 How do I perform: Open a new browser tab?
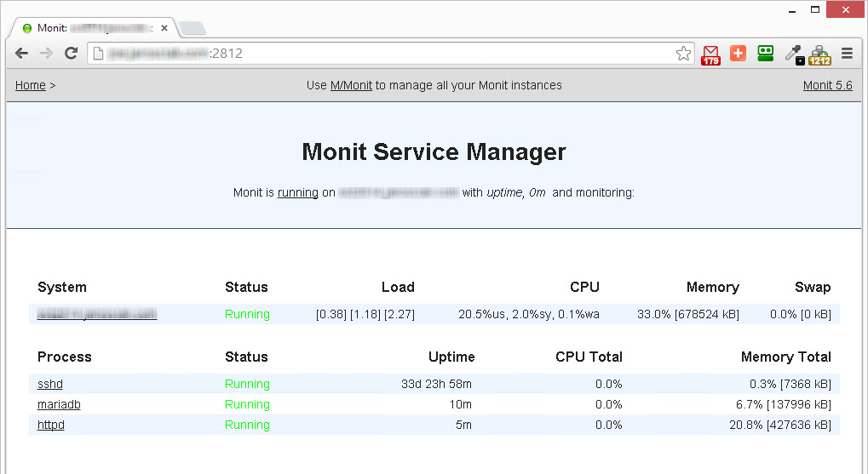(193, 28)
